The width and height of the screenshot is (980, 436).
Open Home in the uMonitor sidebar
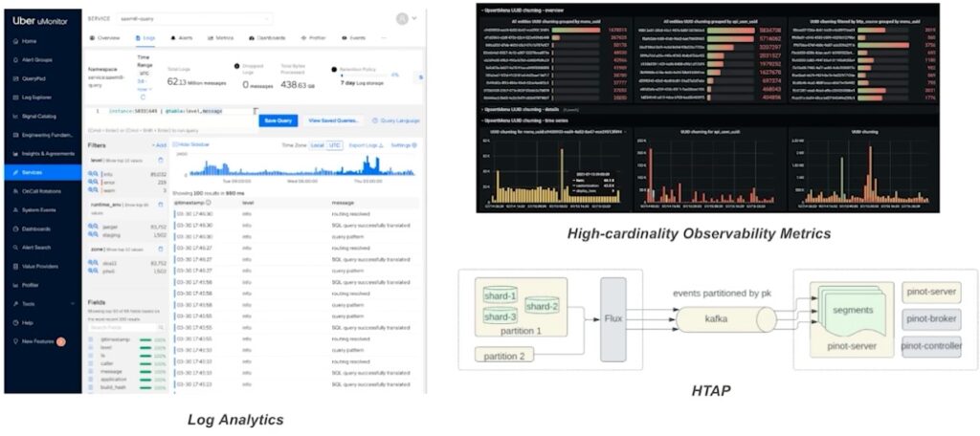coord(29,41)
